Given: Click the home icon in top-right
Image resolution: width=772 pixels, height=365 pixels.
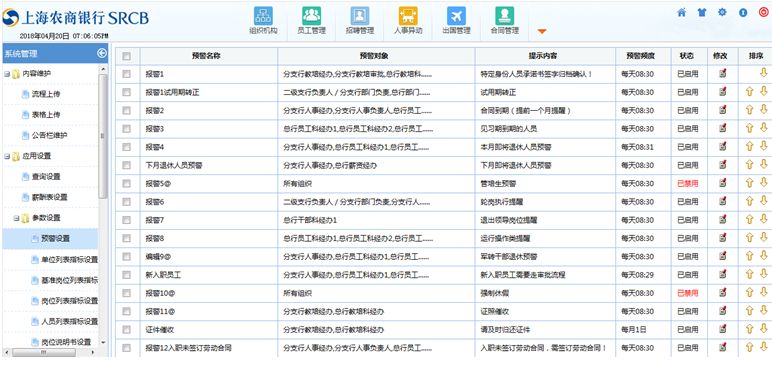Looking at the screenshot, I should pyautogui.click(x=681, y=12).
